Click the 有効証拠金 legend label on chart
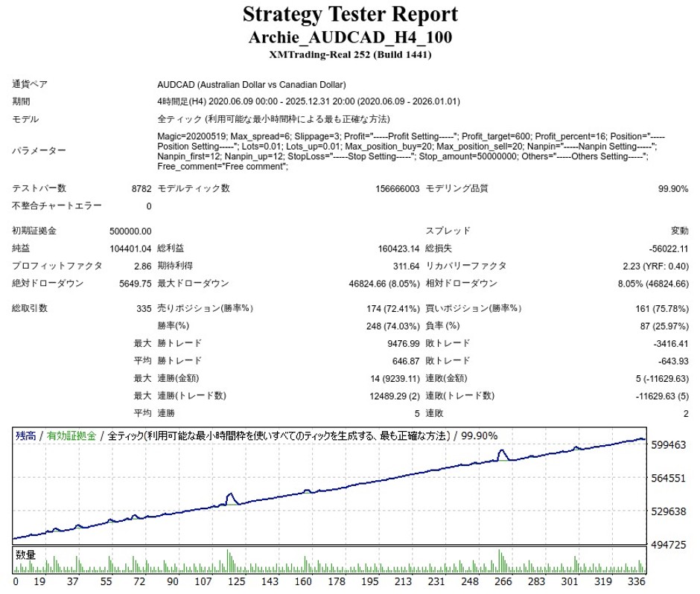700x594 pixels. pyautogui.click(x=71, y=436)
